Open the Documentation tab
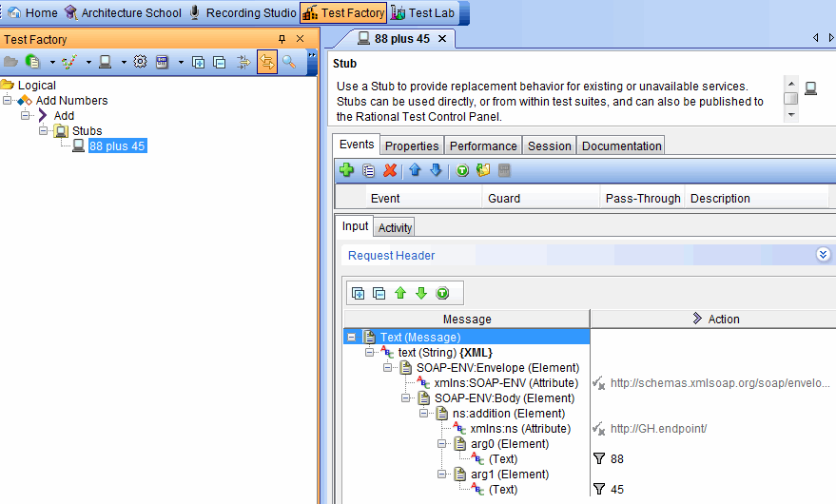Viewport: 836px width, 504px height. [x=621, y=146]
